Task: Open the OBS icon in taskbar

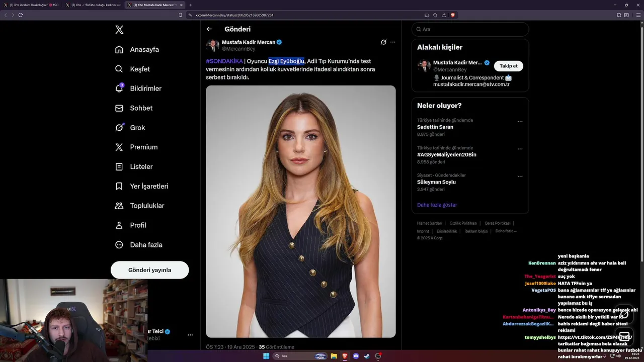Action: [x=378, y=356]
